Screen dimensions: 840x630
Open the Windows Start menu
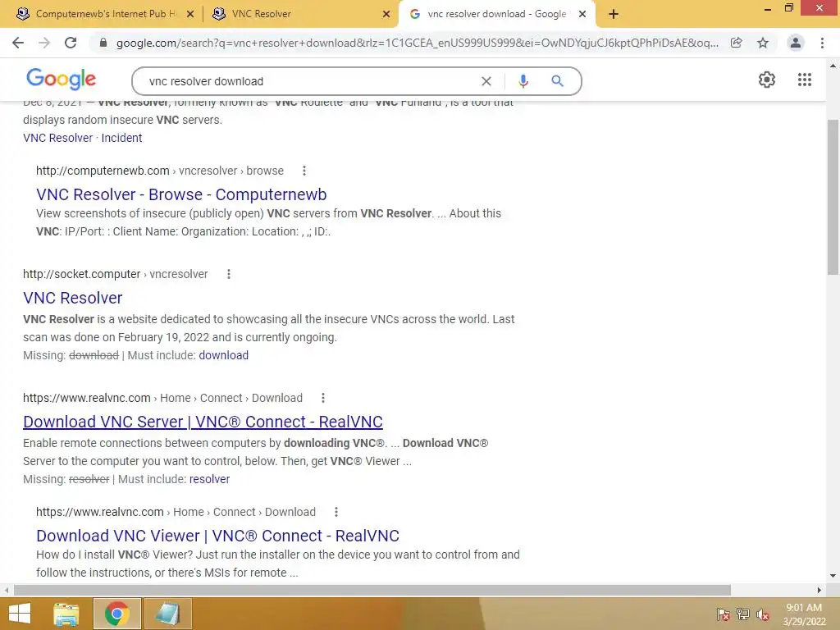(20, 614)
